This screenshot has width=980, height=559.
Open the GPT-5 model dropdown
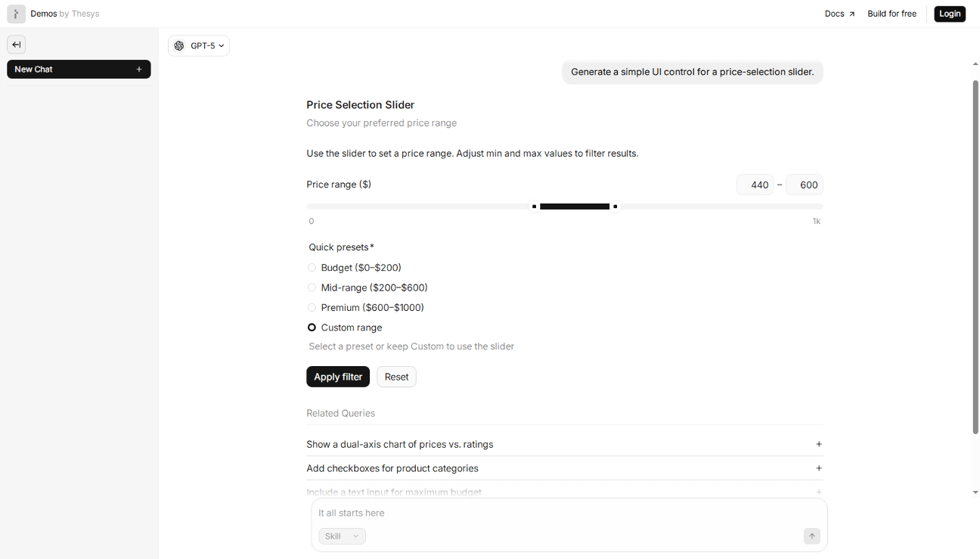point(199,45)
